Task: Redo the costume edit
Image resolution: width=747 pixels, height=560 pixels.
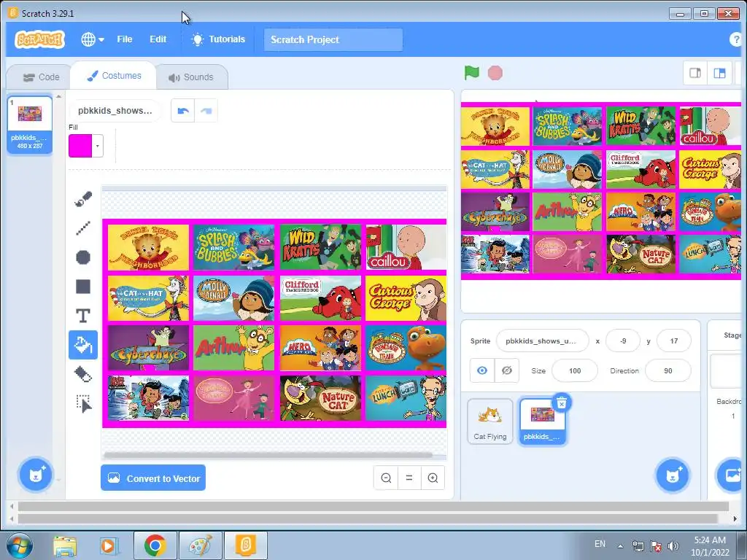Action: pyautogui.click(x=206, y=111)
